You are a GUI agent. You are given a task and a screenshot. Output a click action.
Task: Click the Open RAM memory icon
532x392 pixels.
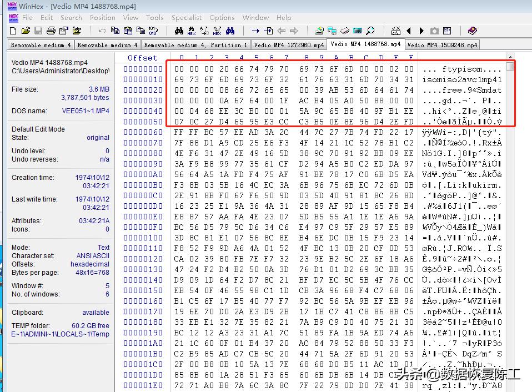pos(345,31)
